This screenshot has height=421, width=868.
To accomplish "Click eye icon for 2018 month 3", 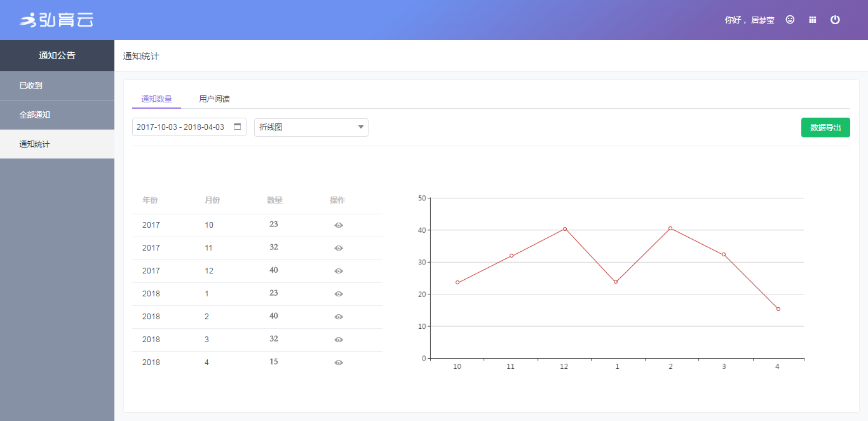I will pos(339,340).
